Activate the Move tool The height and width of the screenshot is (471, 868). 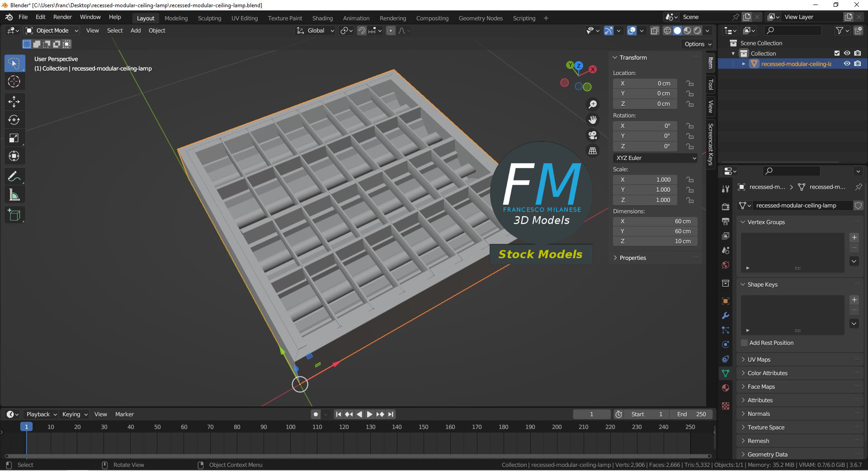[14, 101]
